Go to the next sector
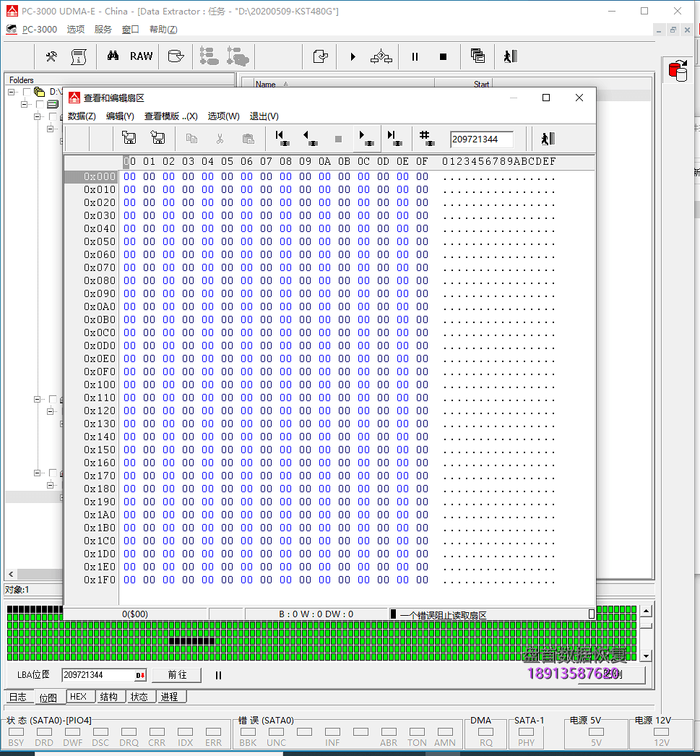The width and height of the screenshot is (700, 756). pos(367,139)
